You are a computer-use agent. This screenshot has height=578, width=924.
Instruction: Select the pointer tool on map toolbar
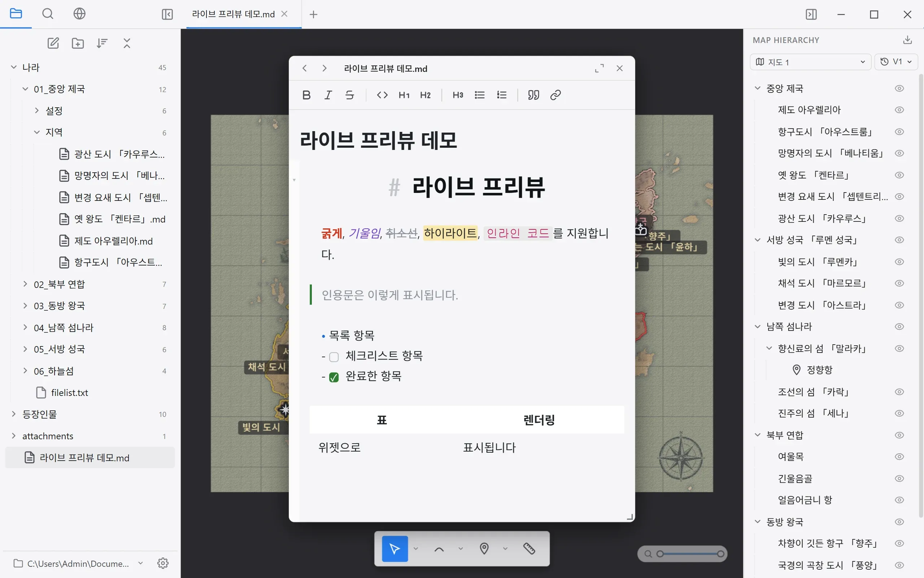click(395, 549)
